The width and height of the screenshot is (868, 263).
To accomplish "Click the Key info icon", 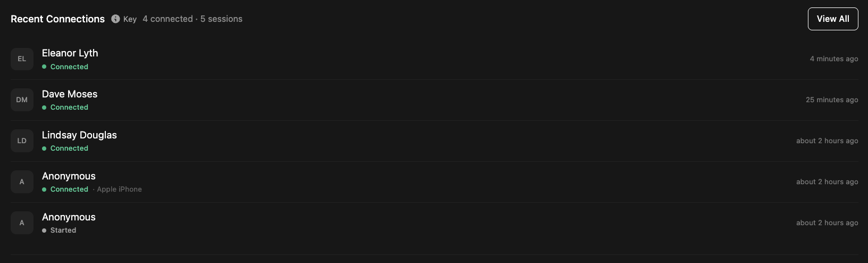I will pyautogui.click(x=115, y=19).
